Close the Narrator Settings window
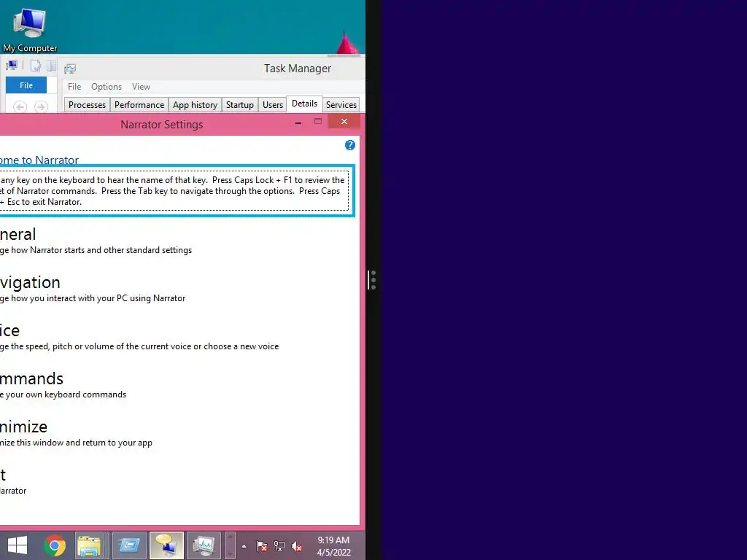This screenshot has width=747, height=560. tap(344, 122)
